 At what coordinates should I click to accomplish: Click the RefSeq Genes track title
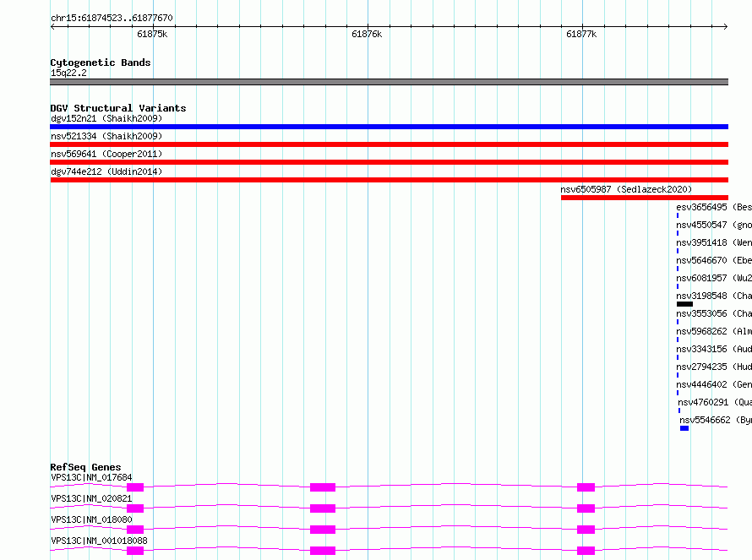85,467
